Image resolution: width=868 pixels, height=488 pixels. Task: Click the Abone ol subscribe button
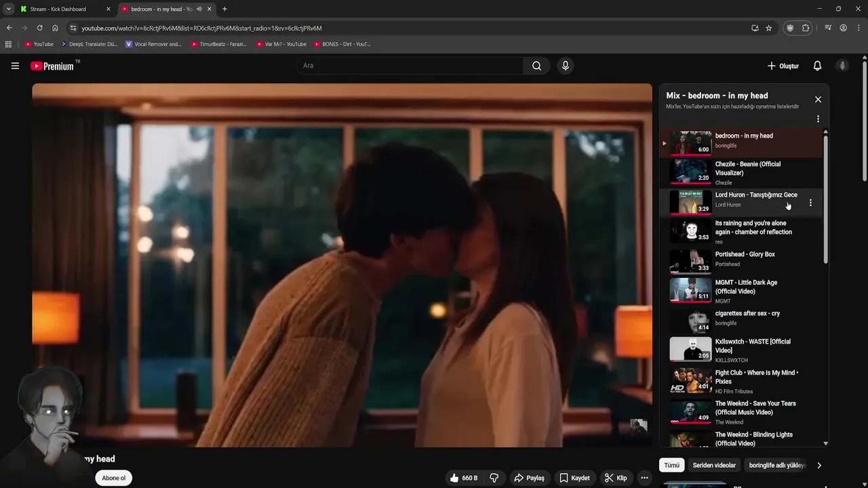(x=113, y=478)
